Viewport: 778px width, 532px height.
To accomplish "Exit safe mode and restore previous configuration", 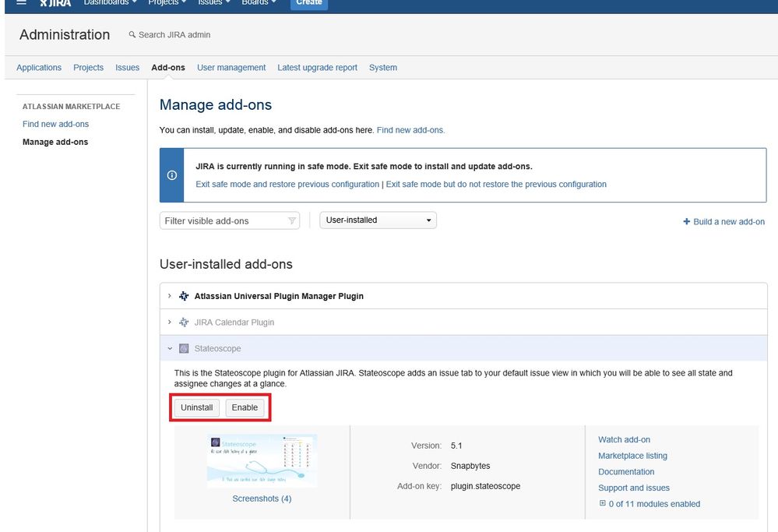I will [287, 184].
